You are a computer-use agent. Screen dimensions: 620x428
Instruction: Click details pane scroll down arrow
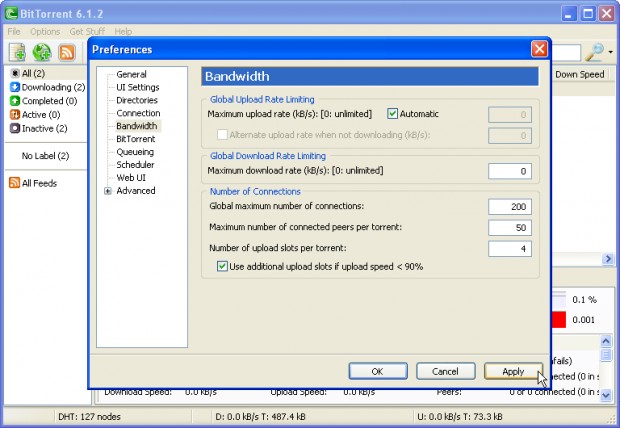click(606, 395)
